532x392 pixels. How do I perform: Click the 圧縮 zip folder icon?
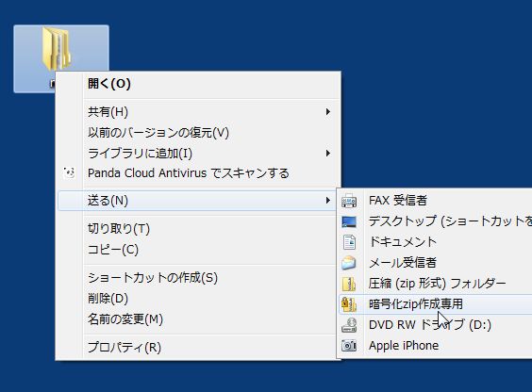tap(349, 284)
